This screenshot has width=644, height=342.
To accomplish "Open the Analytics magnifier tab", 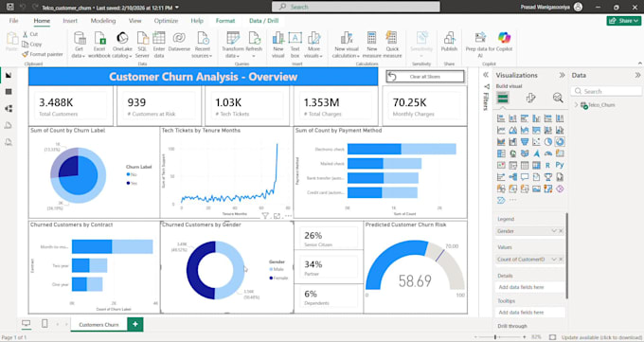I will [558, 98].
